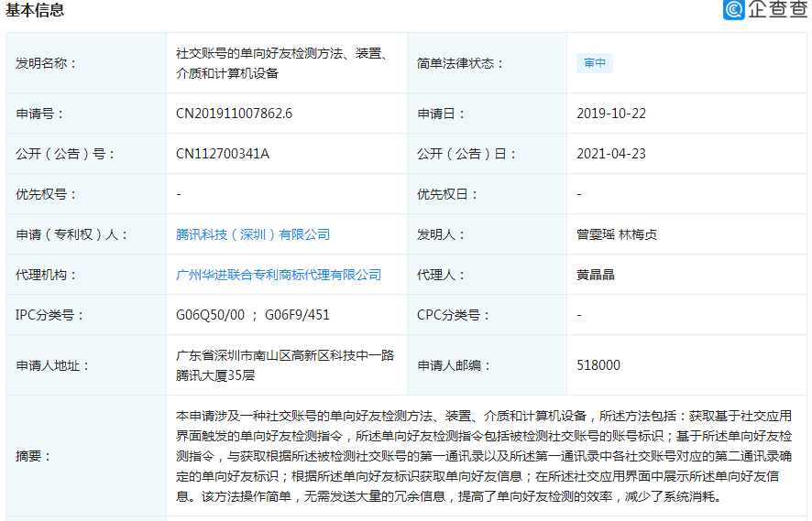Open the 广州华进联合专利商标代理有限公司 agency link
The image size is (812, 521).
(279, 275)
